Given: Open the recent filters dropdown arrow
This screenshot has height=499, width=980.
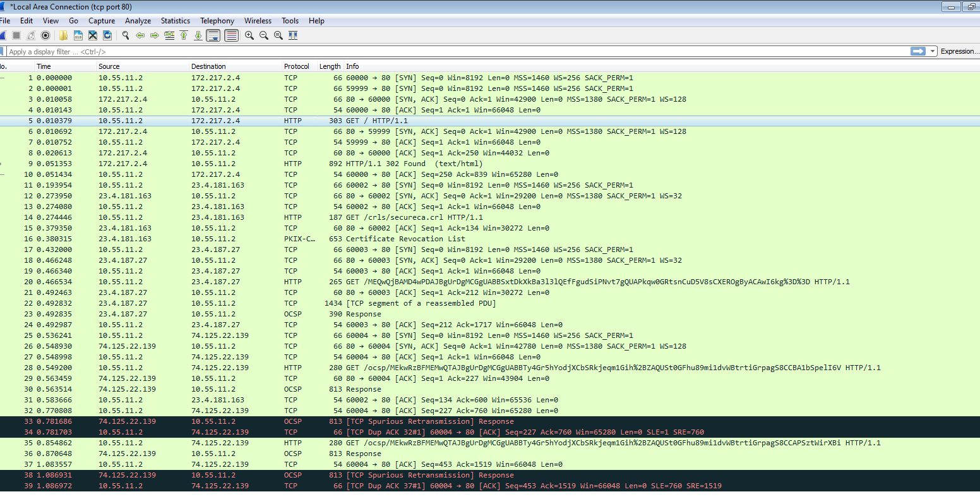Looking at the screenshot, I should pyautogui.click(x=933, y=51).
